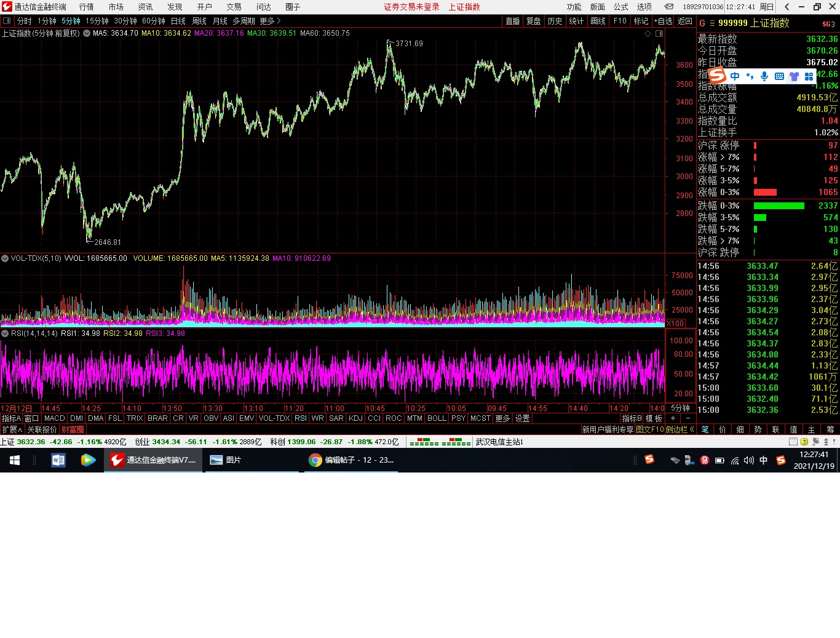Click the minus zoom button below chart

[688, 418]
